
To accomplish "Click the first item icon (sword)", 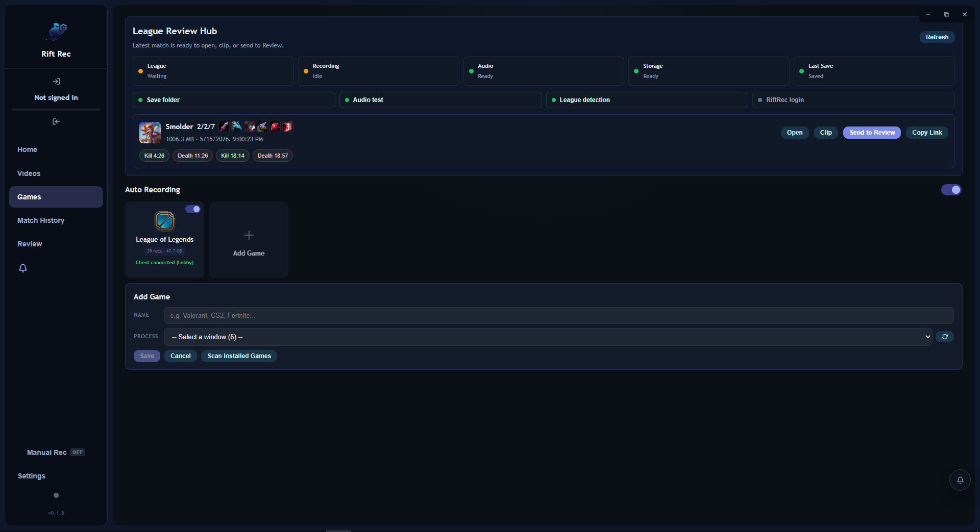I will tap(224, 126).
